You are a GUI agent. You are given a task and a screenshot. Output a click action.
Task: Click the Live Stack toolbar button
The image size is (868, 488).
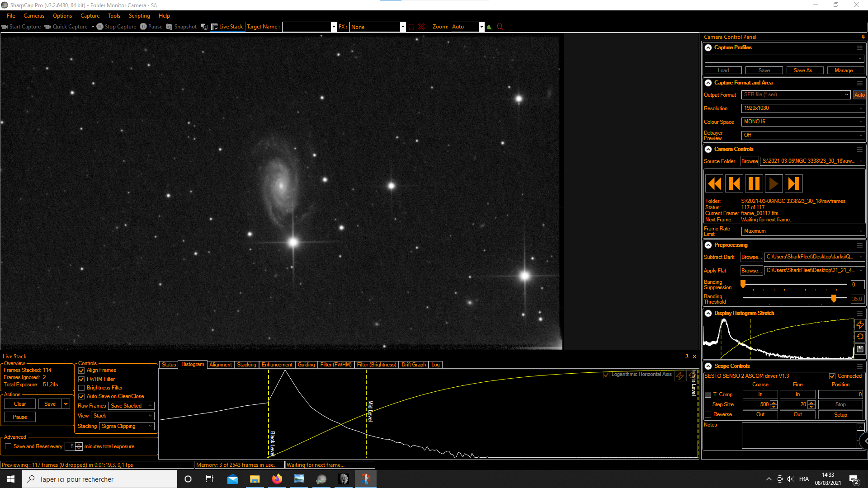227,27
